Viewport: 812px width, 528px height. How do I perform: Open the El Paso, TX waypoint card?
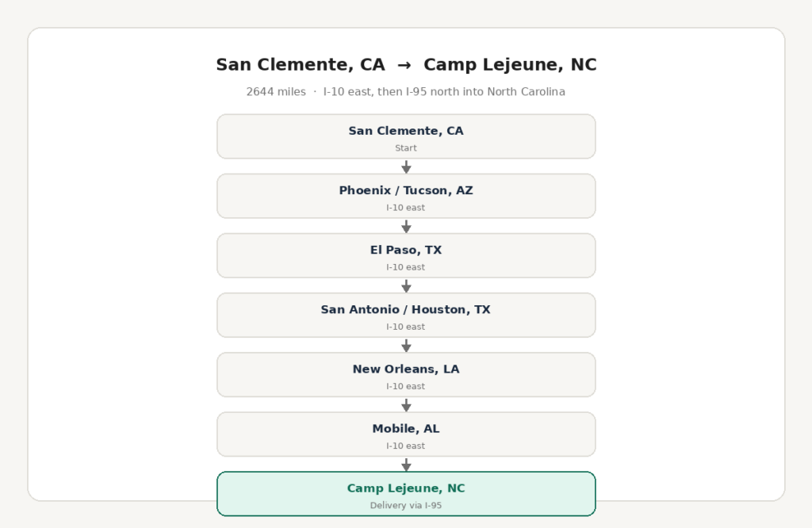tap(406, 256)
